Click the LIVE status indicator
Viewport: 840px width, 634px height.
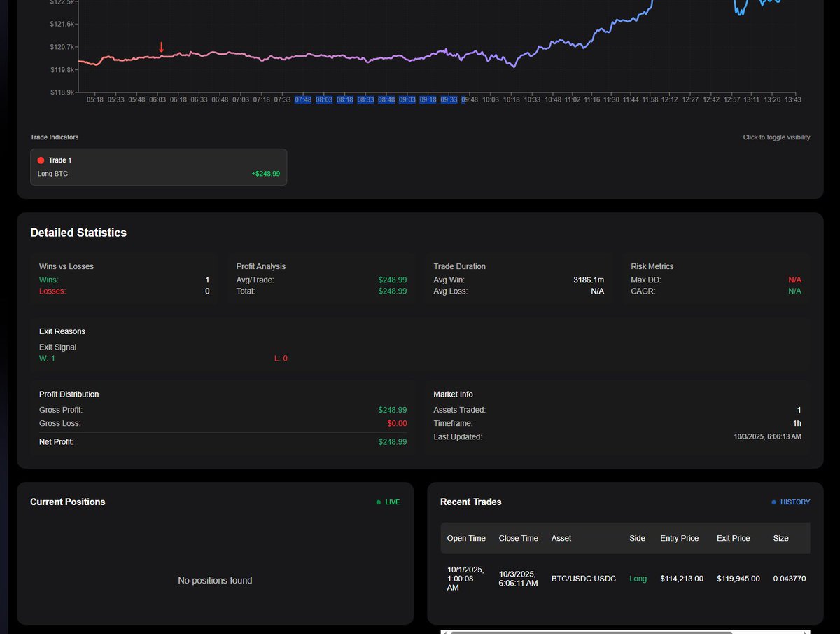coord(388,502)
